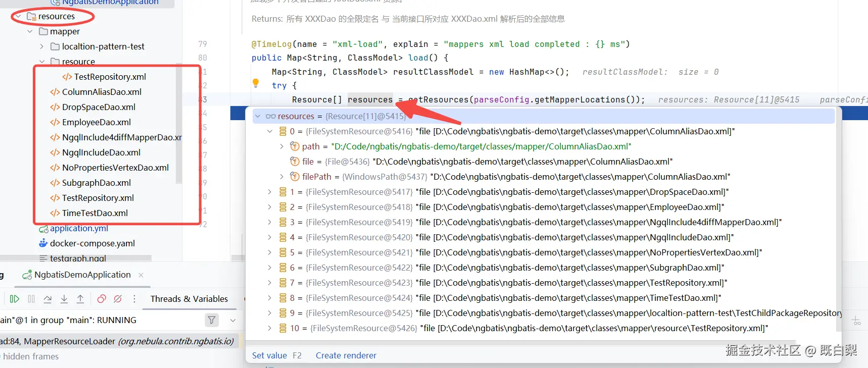This screenshot has width=868, height=368.
Task: Collapse the resources folder
Action: click(18, 16)
